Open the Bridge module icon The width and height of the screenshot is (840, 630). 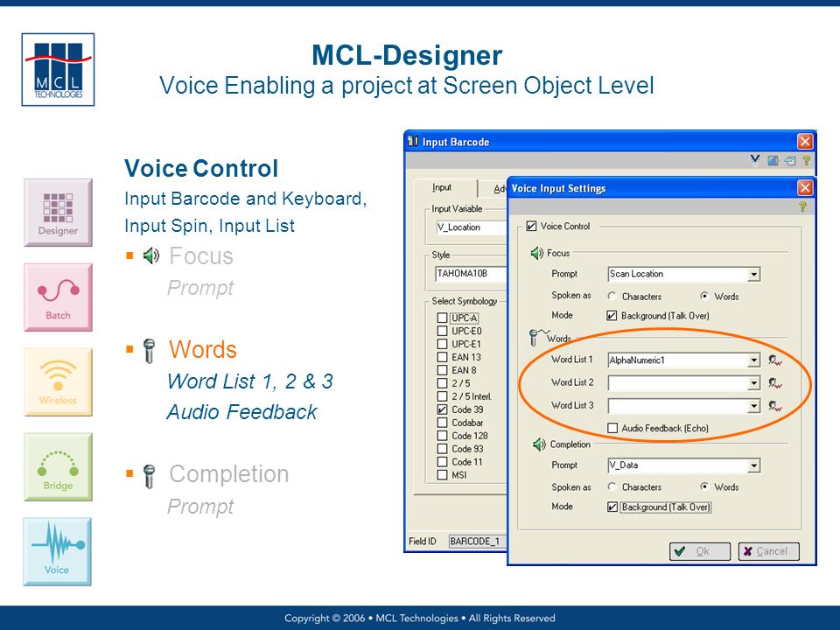58,467
